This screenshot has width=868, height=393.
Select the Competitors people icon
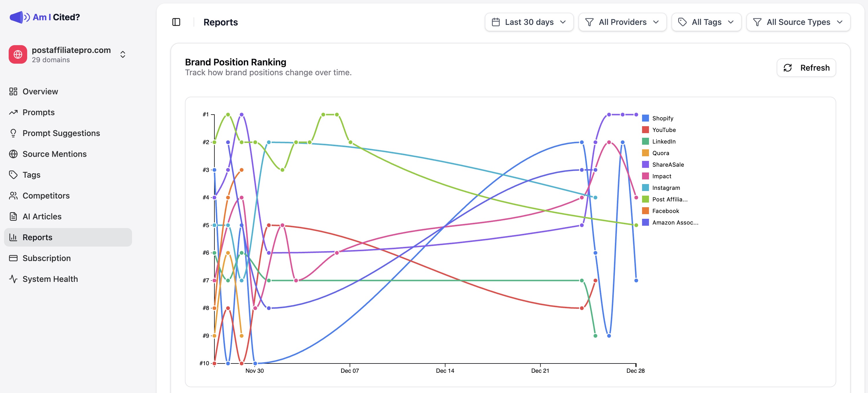(14, 195)
